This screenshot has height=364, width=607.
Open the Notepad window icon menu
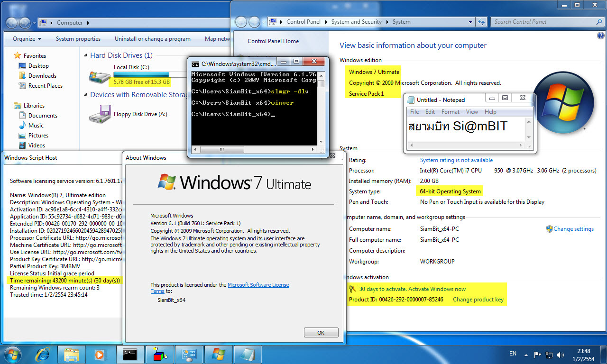(x=410, y=100)
